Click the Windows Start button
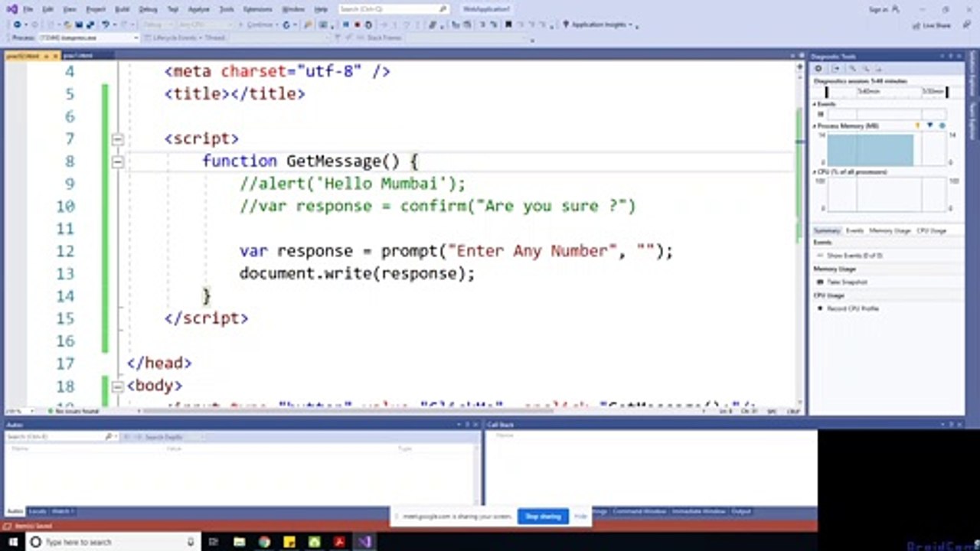 click(x=12, y=542)
